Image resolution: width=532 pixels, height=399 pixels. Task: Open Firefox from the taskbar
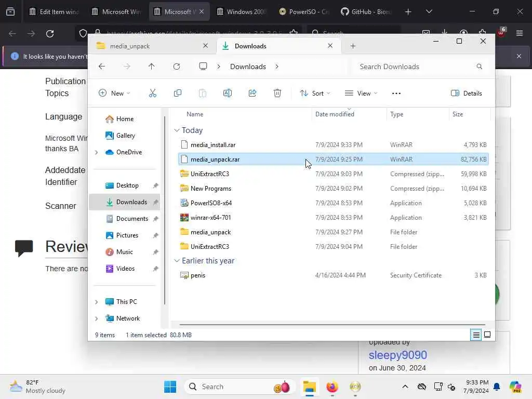tap(332, 387)
